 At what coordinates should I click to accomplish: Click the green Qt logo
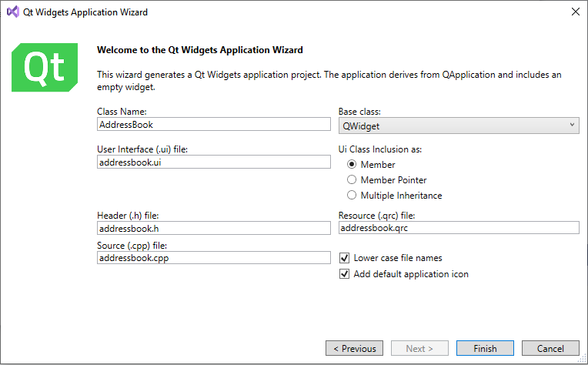click(x=45, y=67)
